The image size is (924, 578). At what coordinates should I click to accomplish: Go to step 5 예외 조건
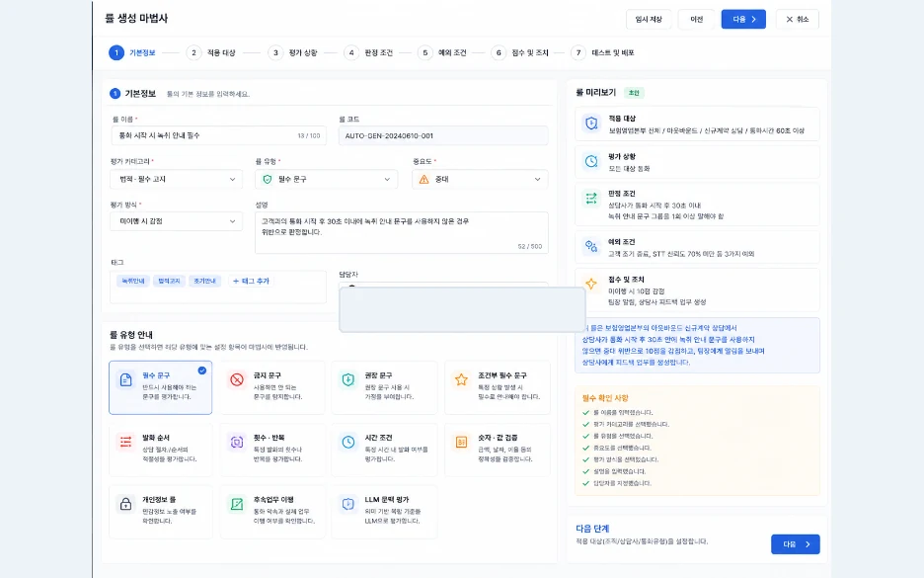442,52
